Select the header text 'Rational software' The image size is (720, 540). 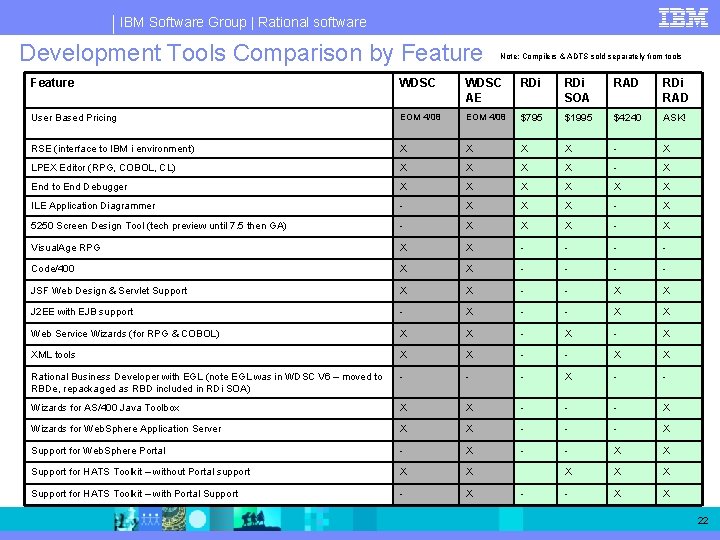coord(312,22)
